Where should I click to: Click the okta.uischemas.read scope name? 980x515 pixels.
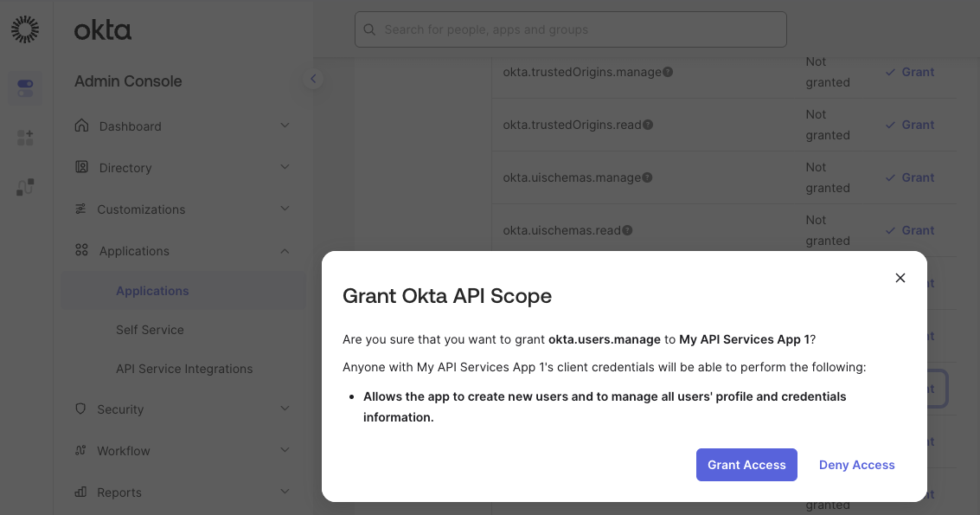pos(562,230)
